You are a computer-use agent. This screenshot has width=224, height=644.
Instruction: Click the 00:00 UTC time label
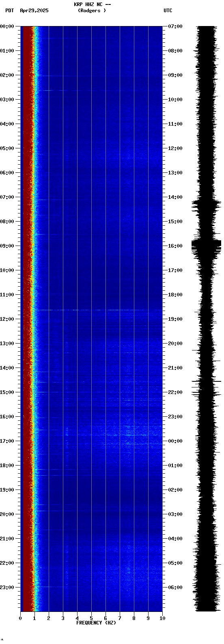click(x=175, y=441)
